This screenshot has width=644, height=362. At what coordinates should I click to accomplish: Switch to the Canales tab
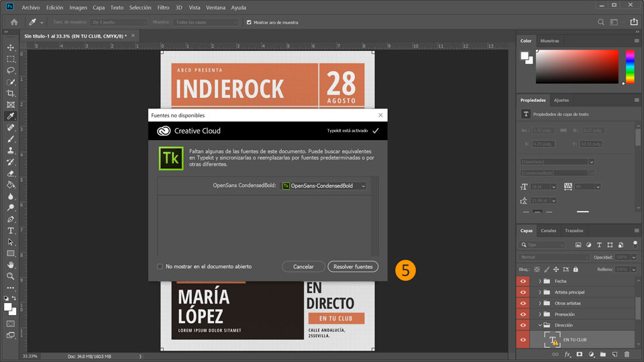click(548, 231)
